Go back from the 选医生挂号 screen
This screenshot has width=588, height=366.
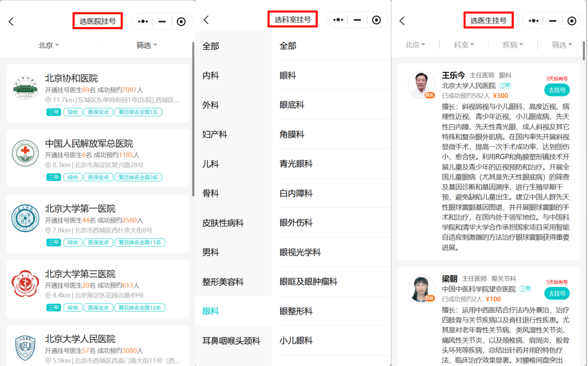pos(402,21)
